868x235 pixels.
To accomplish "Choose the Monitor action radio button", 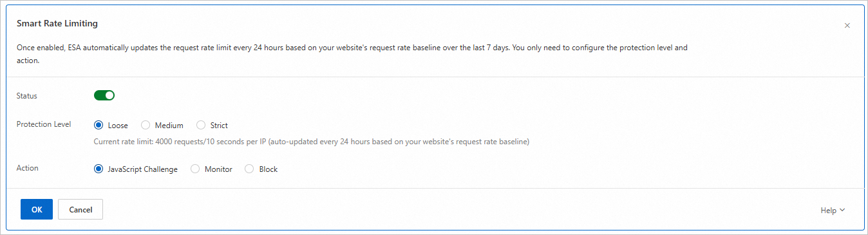I will click(x=195, y=169).
